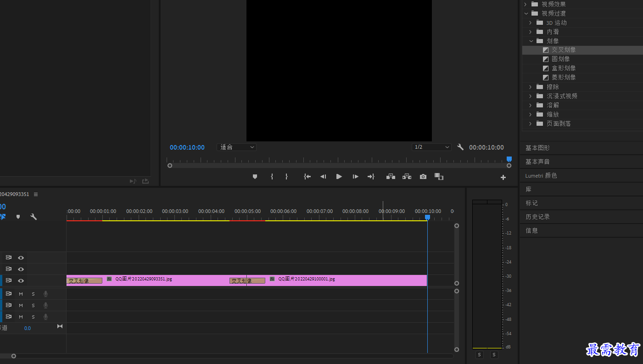Play the sequence in program monitor
This screenshot has width=643, height=364.
[x=339, y=177]
